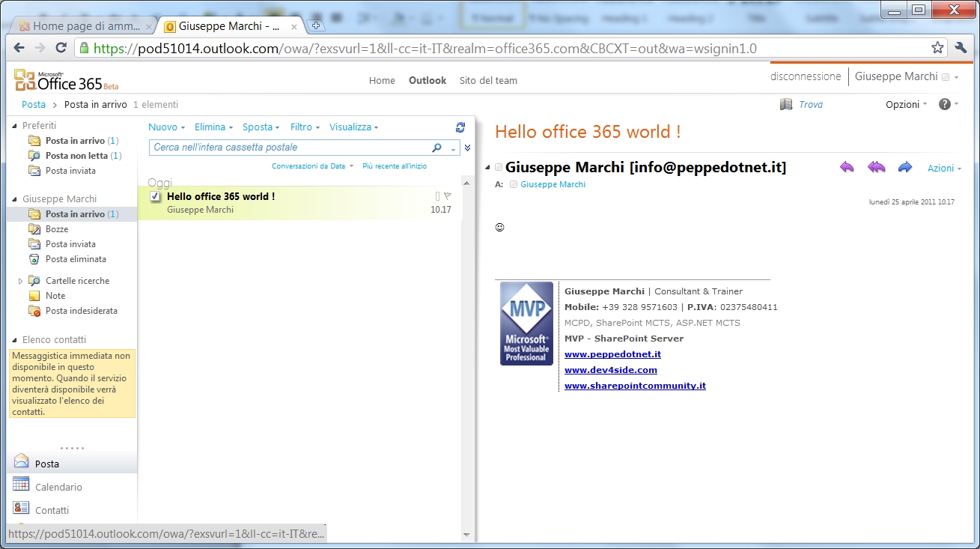Open the Filtro dropdown
Screen dimensions: 980x549
[305, 127]
